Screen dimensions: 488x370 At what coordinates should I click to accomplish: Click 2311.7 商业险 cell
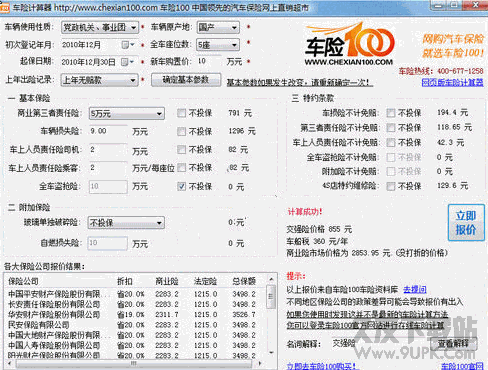pos(167,315)
